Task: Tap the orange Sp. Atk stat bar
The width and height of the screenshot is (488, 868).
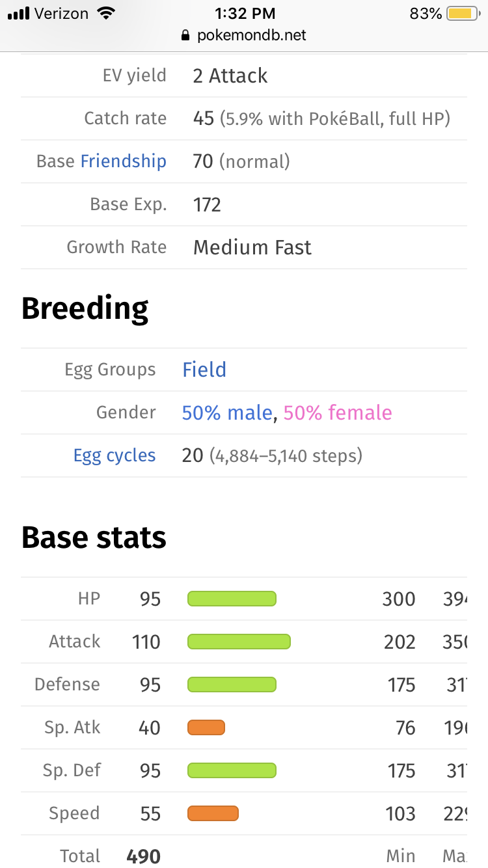Action: tap(206, 727)
